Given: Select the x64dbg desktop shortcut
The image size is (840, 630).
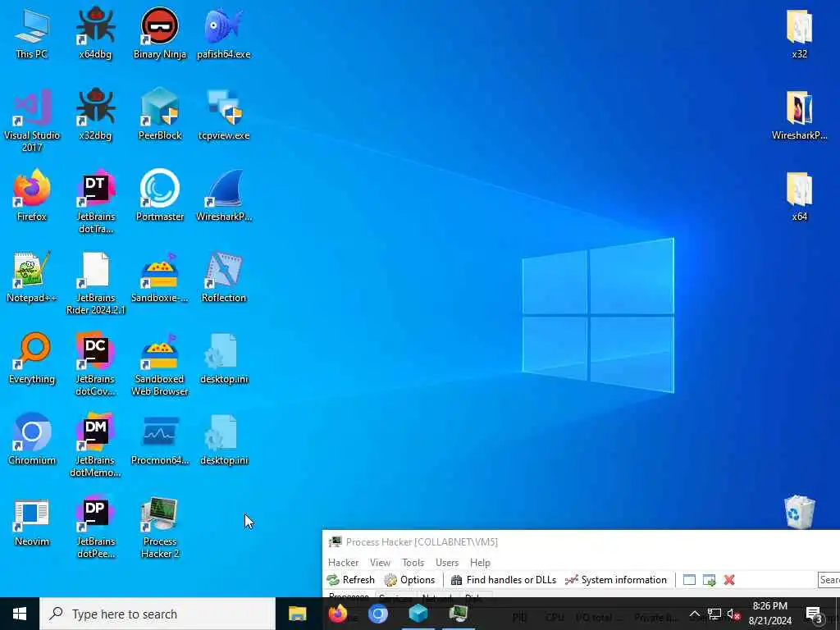Looking at the screenshot, I should coord(95,33).
